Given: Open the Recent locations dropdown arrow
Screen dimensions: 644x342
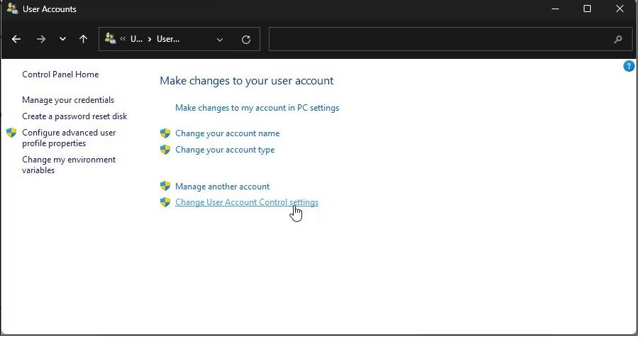Looking at the screenshot, I should [62, 40].
